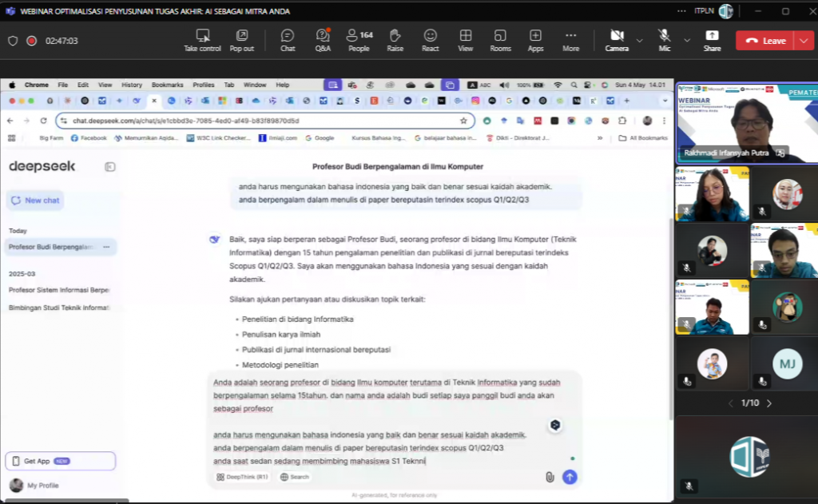Unmute the Mic
The image size is (818, 504).
664,40
